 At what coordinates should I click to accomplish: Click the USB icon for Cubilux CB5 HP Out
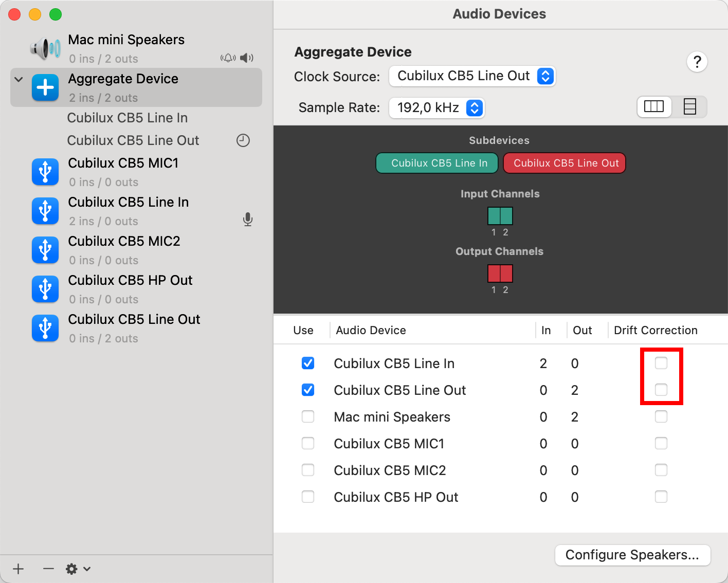(x=45, y=289)
